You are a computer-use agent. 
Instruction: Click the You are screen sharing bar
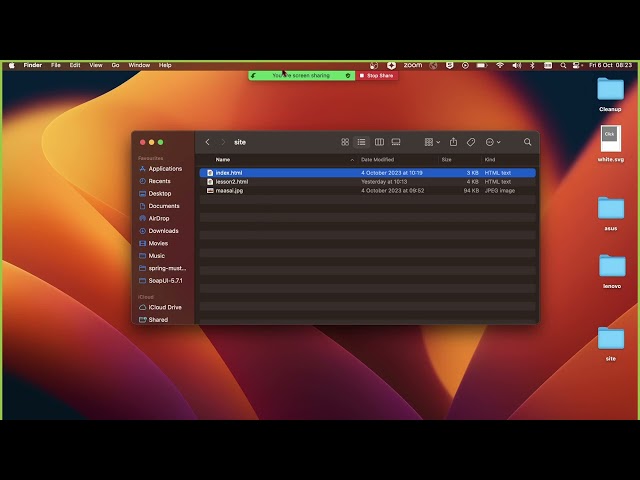tap(302, 76)
